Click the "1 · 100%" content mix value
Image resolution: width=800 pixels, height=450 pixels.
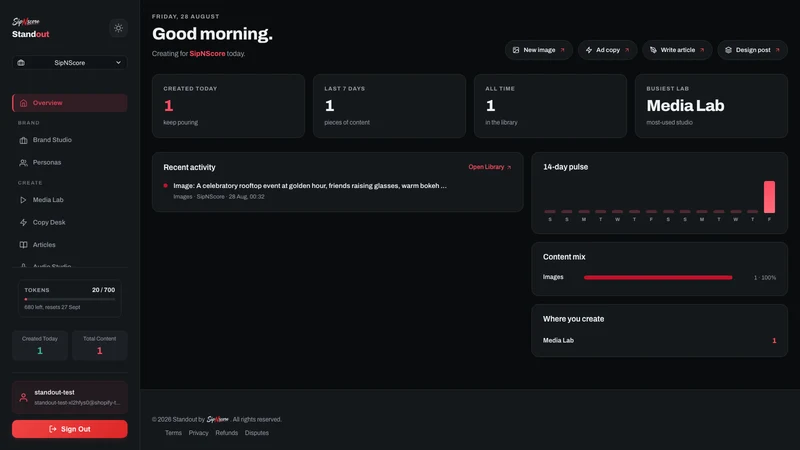click(x=765, y=278)
